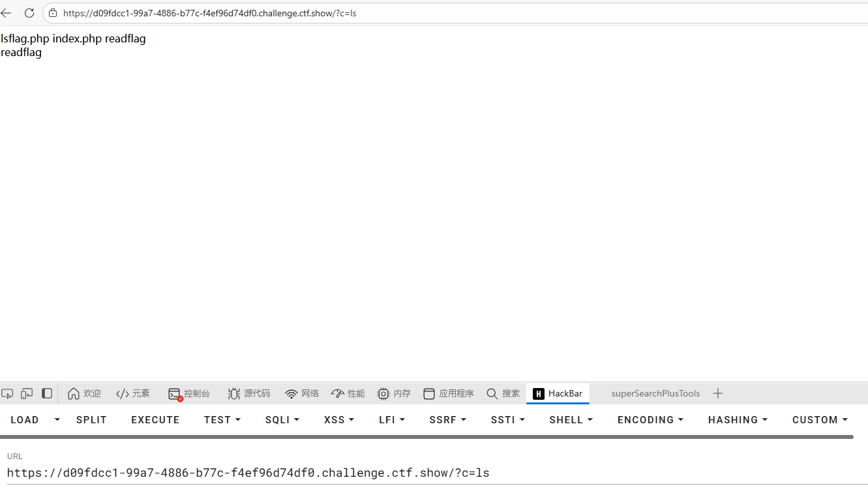Switch to the superSearchPlusTools tab
The width and height of the screenshot is (868, 495).
(655, 393)
